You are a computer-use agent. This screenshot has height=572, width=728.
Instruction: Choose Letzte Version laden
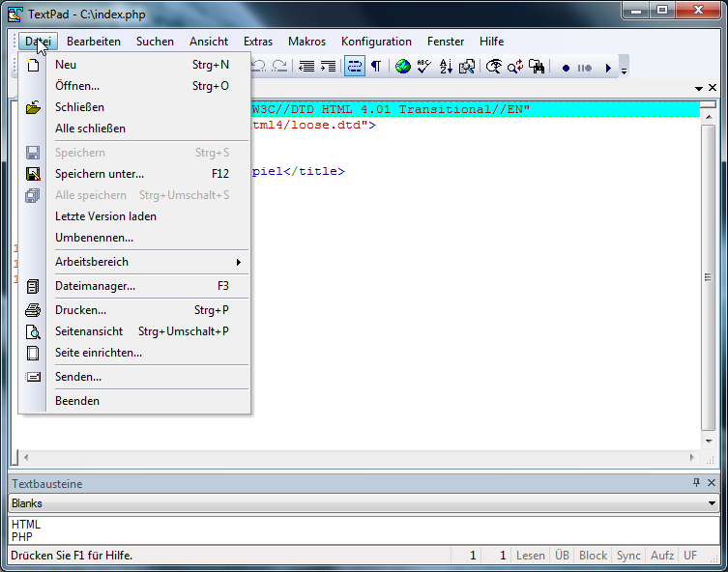click(134, 216)
